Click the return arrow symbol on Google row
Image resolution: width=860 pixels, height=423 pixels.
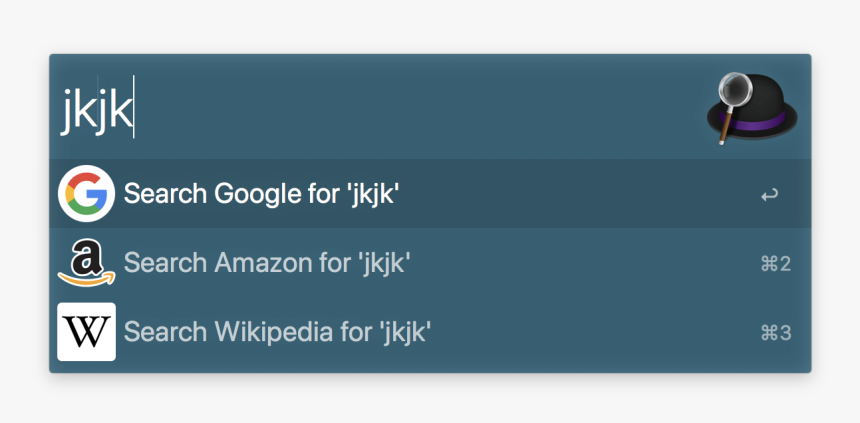[x=769, y=195]
